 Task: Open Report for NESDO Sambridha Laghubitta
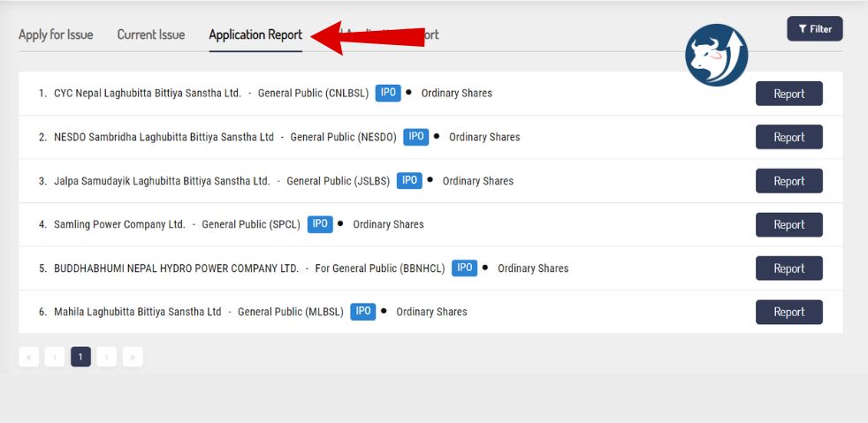click(x=788, y=137)
